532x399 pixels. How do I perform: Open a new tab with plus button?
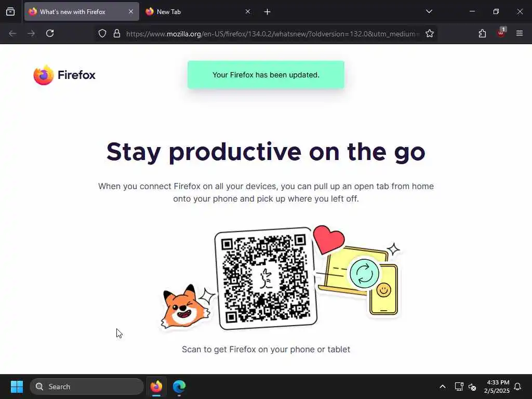pyautogui.click(x=268, y=12)
